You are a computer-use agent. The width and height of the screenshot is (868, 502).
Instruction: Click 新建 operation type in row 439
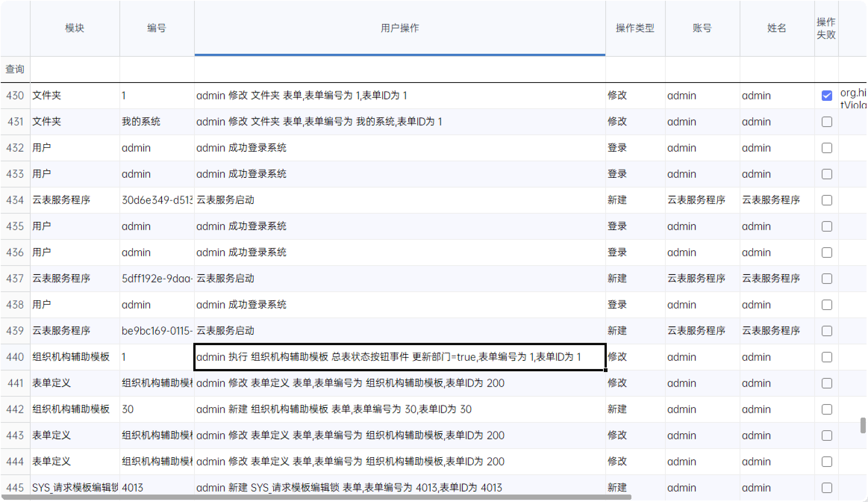click(635, 331)
